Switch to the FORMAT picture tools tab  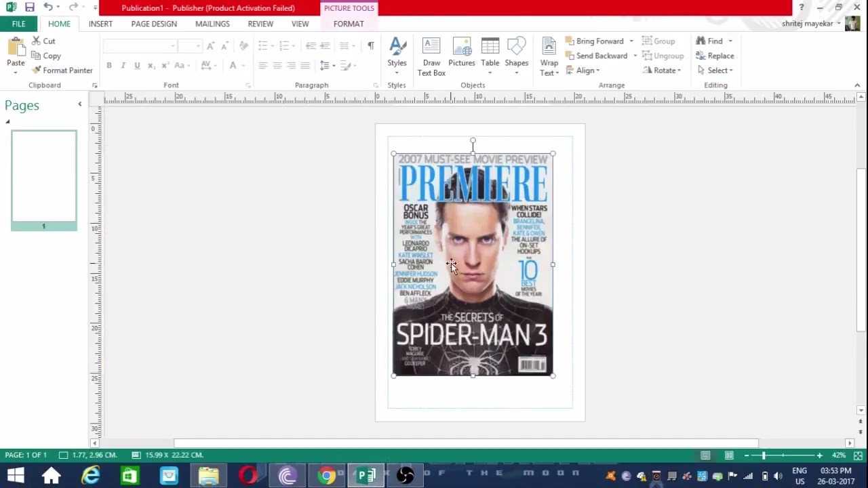pyautogui.click(x=349, y=24)
